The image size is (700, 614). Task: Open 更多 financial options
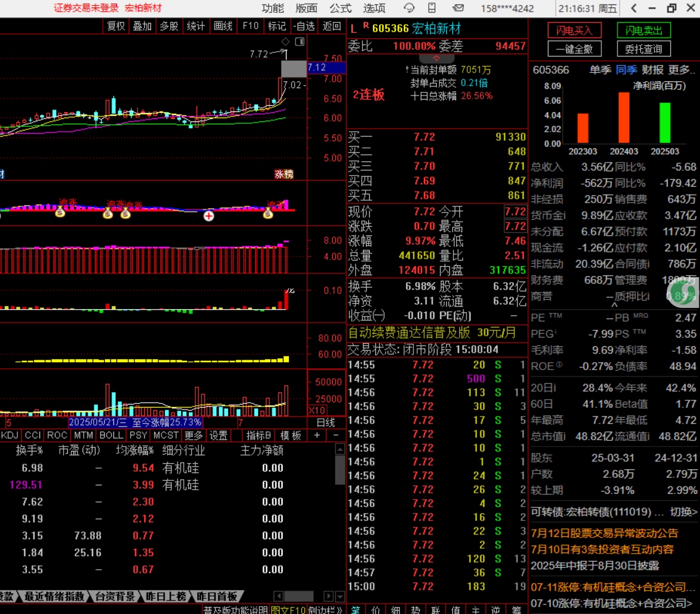[x=682, y=70]
